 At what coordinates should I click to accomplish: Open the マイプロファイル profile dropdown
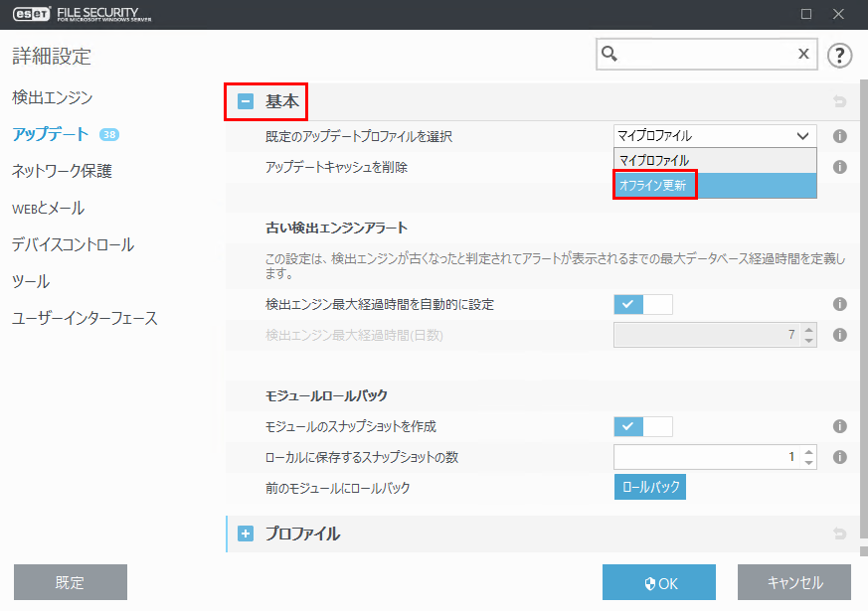point(715,136)
